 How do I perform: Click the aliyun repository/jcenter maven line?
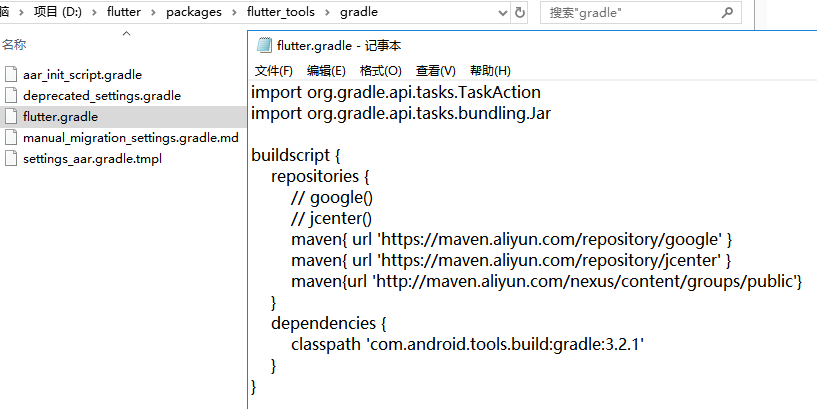tap(511, 261)
